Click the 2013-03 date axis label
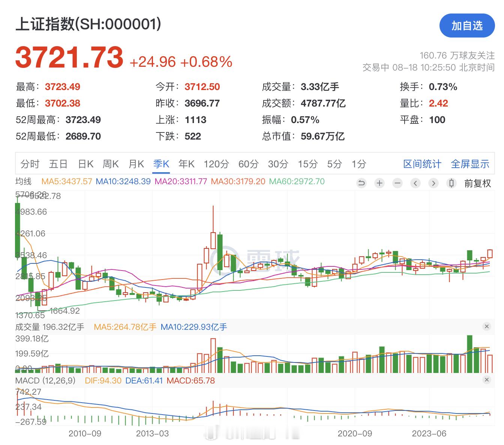The height and width of the screenshot is (445, 504). pyautogui.click(x=152, y=434)
